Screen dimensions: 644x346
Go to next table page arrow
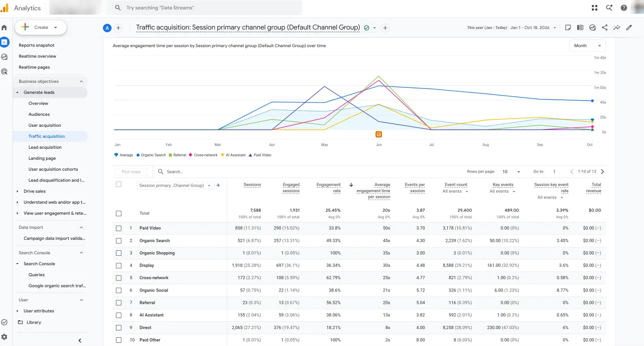click(602, 172)
